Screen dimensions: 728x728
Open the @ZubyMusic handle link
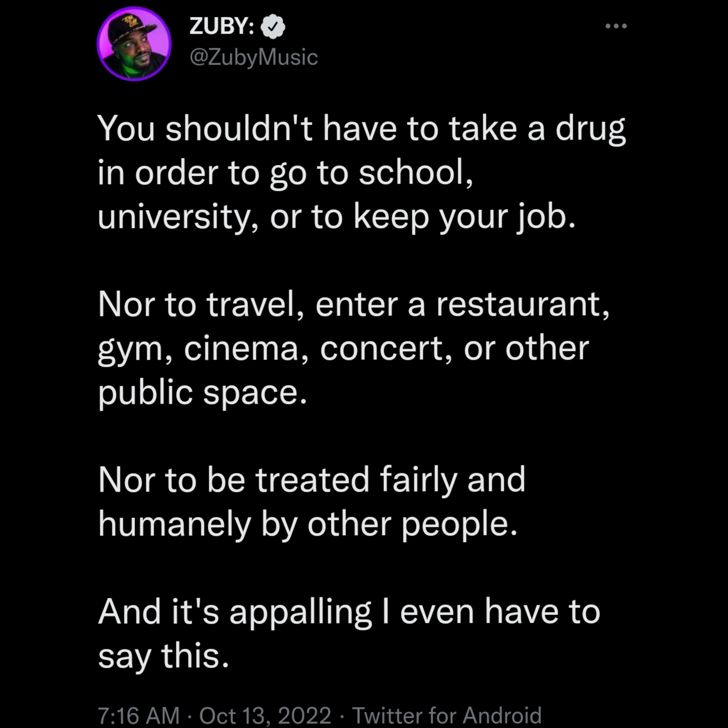pyautogui.click(x=254, y=58)
